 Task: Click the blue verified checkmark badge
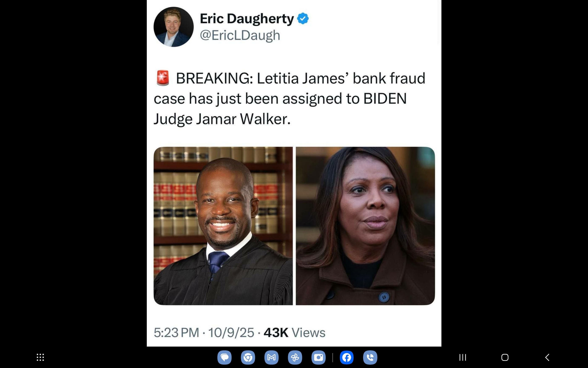click(303, 18)
